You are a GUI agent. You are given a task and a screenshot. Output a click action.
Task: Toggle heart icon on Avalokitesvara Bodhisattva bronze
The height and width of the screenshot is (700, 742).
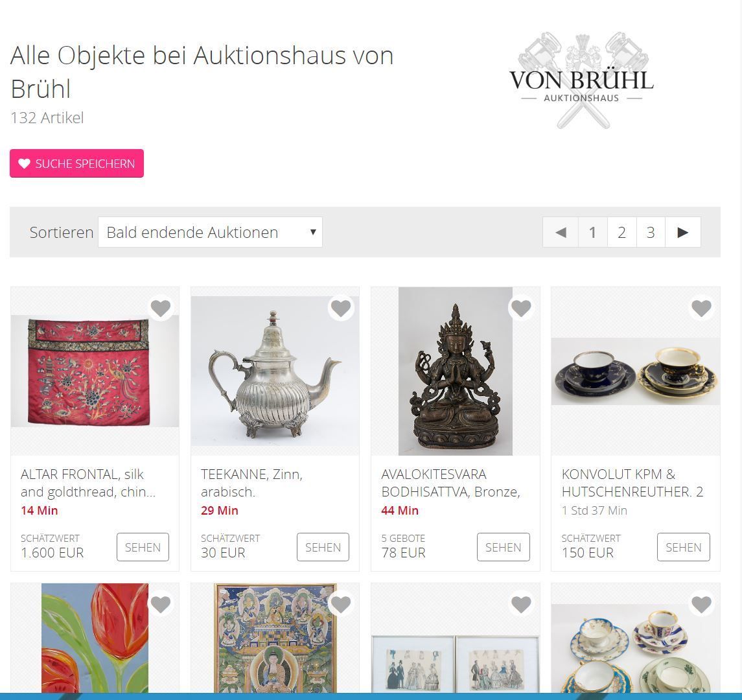click(521, 308)
